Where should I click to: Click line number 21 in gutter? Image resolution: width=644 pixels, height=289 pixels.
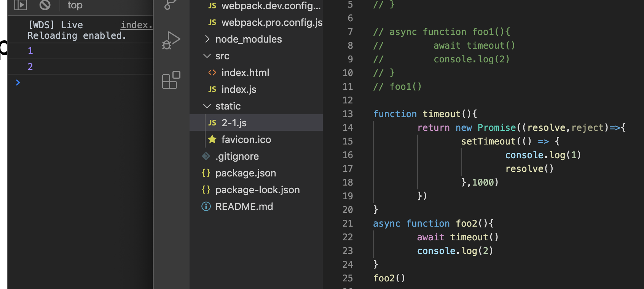[x=348, y=224]
